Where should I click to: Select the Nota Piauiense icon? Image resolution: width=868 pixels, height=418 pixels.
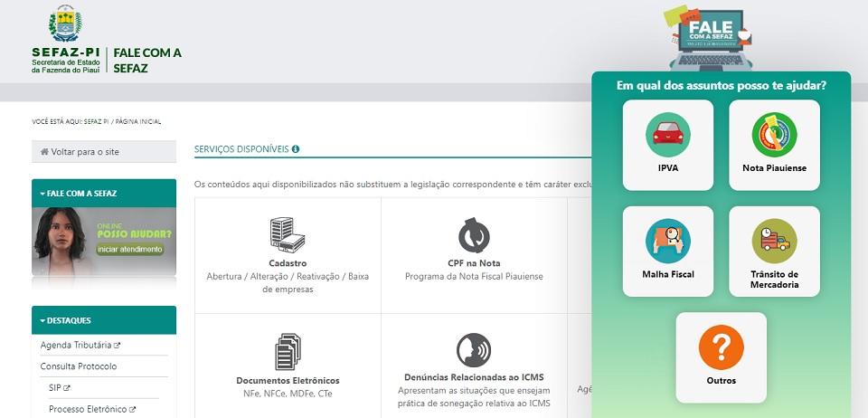[774, 135]
